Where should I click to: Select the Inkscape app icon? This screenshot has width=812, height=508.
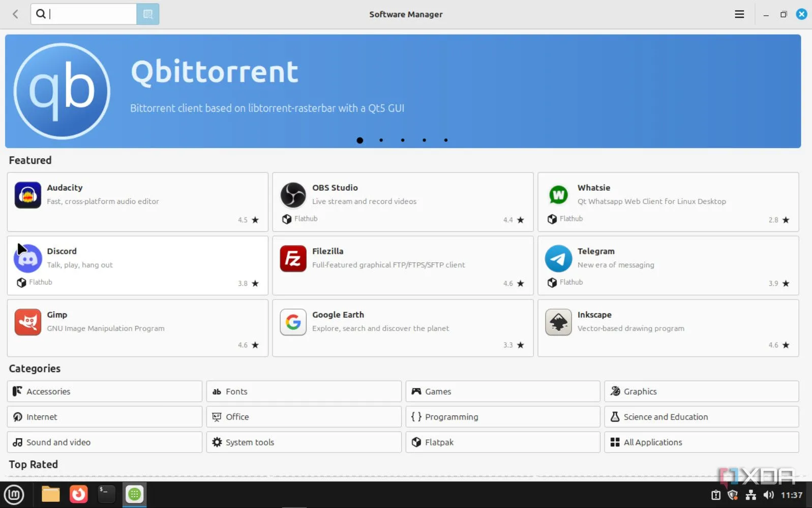pos(558,322)
